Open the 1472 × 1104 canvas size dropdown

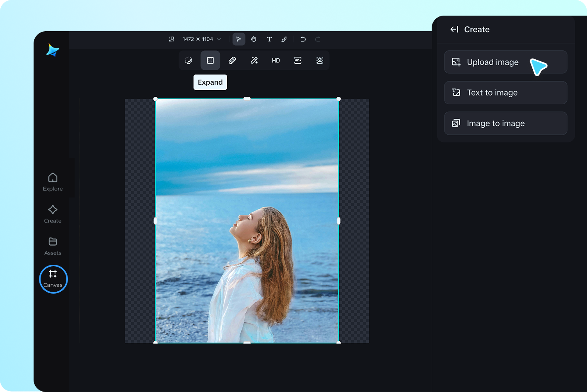coord(201,39)
